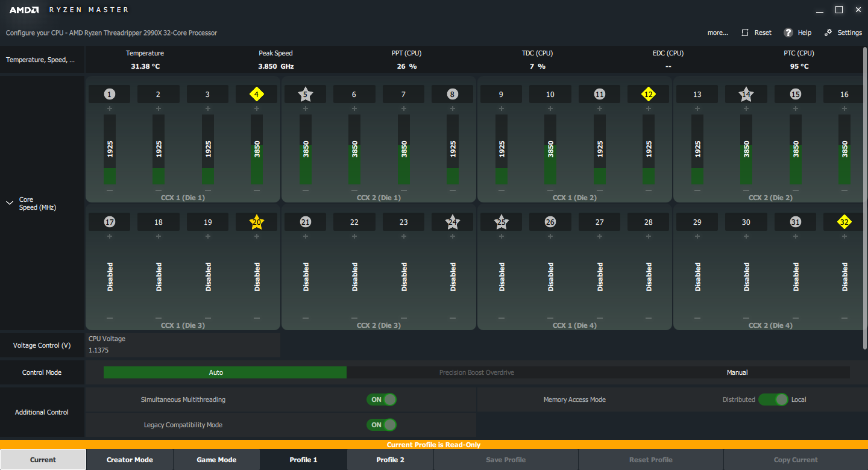Select core 5 star badge
This screenshot has height=470, width=868.
(306, 94)
